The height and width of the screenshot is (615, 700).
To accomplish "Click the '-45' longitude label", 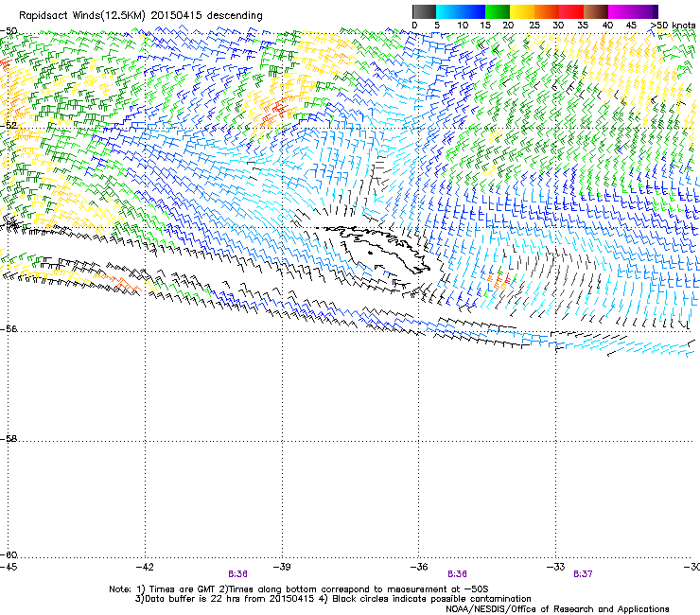I will (x=9, y=567).
